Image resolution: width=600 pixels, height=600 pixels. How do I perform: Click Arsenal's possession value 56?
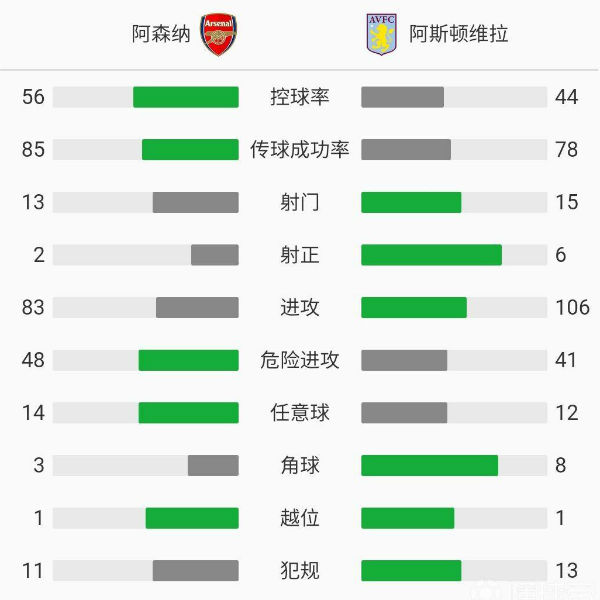pos(33,97)
